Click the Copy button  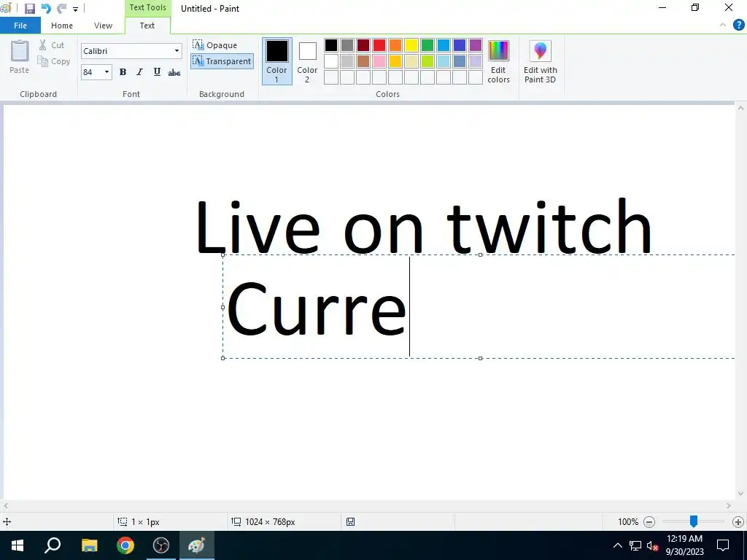click(x=54, y=61)
